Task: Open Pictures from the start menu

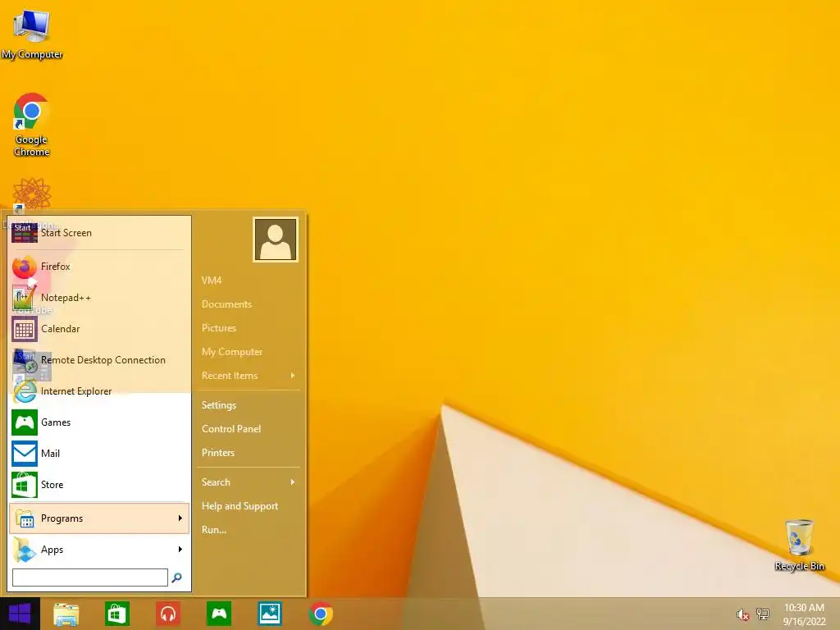Action: (x=218, y=328)
